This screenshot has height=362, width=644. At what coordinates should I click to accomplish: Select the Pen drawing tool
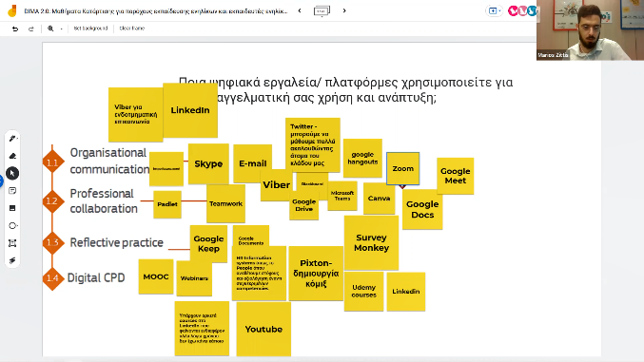[12, 139]
